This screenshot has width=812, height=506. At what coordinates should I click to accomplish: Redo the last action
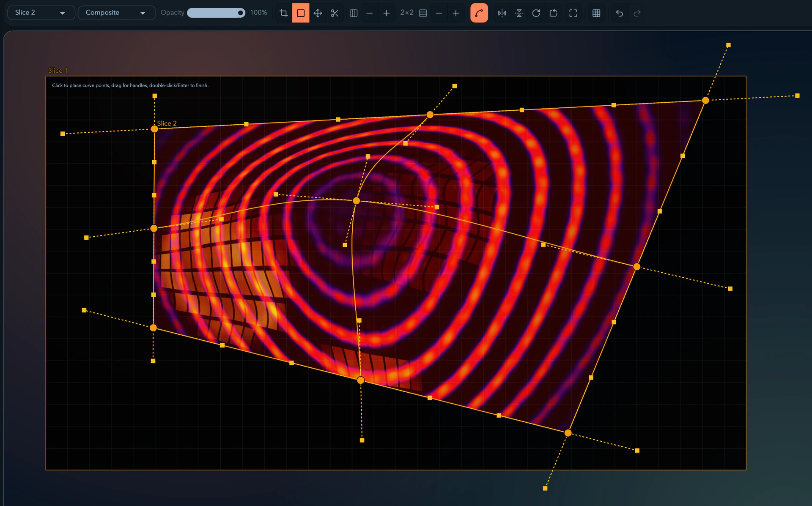click(x=637, y=13)
